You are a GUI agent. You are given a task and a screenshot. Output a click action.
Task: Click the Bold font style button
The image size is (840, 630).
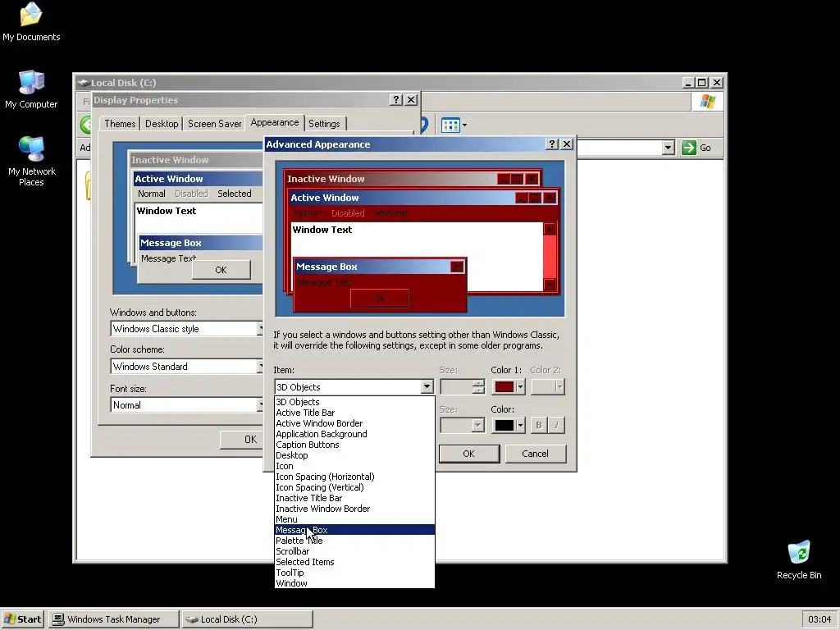tap(538, 426)
